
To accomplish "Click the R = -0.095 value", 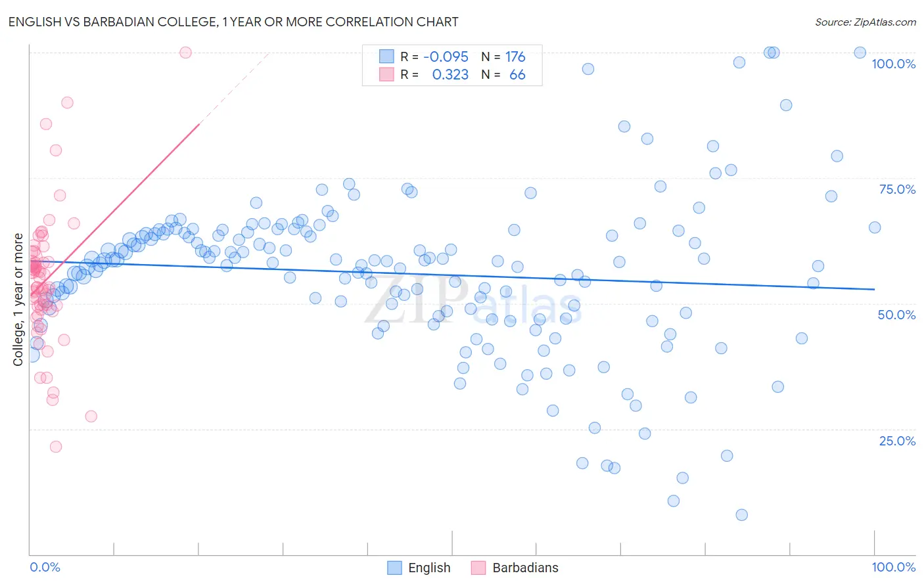I will 434,56.
